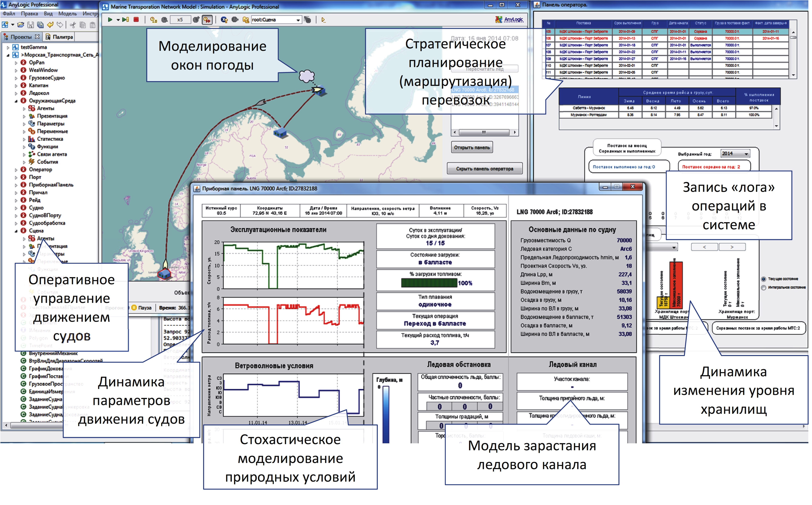812x505 pixels.
Task: Select LNG 70000 Arc6 ID:27832188 in ship list
Action: [x=485, y=90]
